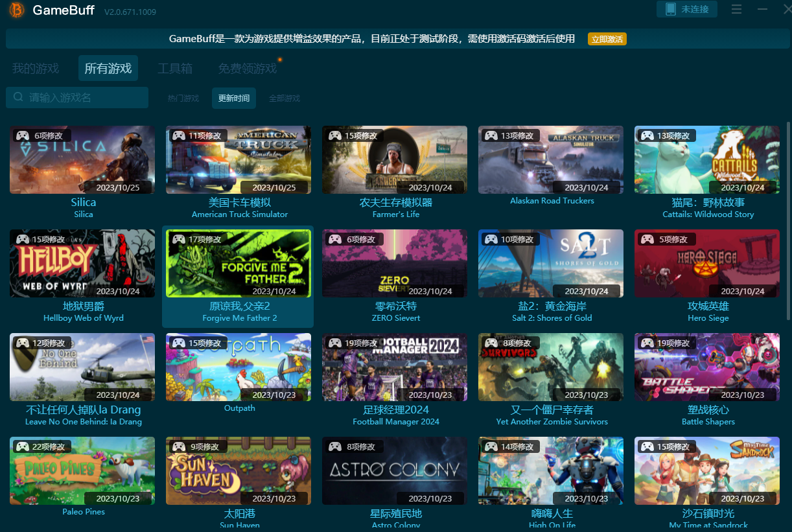Click the phone icon beside 未连接
Image resolution: width=792 pixels, height=532 pixels.
click(670, 9)
